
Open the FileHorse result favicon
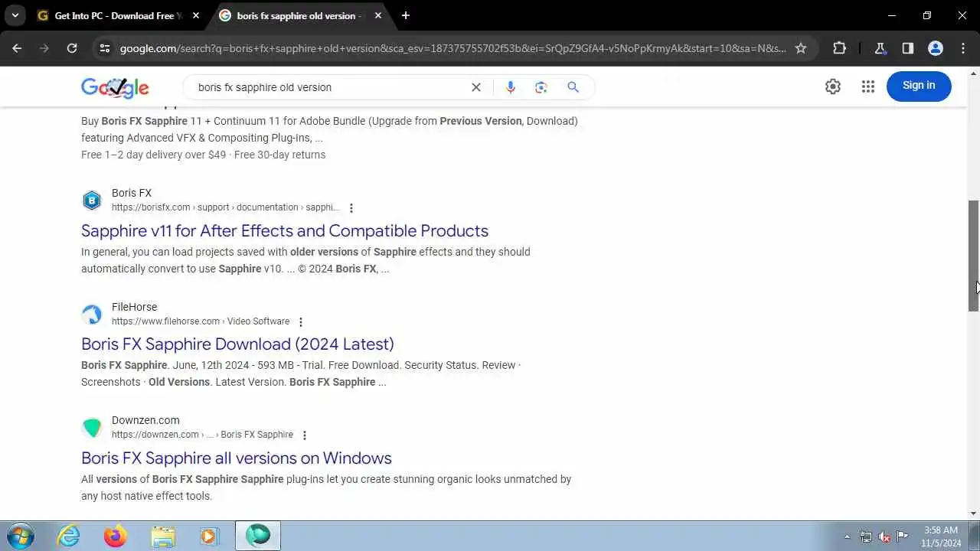[x=92, y=315]
